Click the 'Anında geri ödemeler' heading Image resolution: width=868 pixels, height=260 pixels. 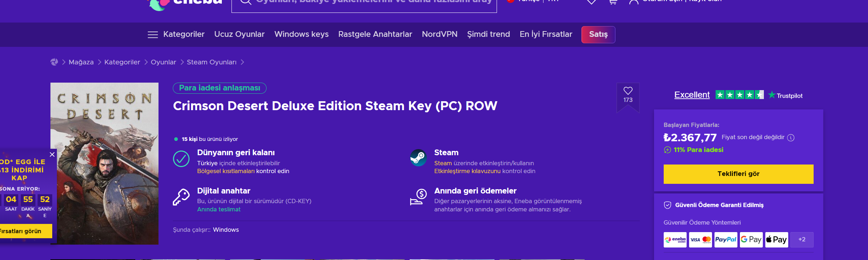tap(476, 191)
